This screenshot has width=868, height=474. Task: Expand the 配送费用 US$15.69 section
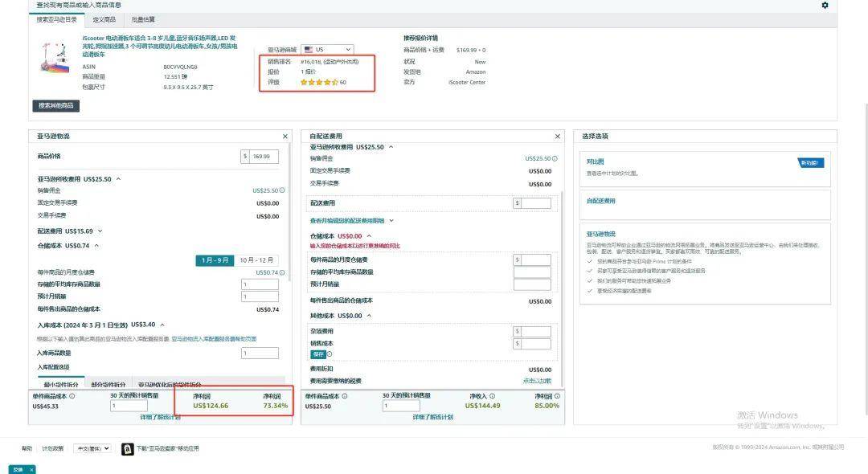pos(100,231)
